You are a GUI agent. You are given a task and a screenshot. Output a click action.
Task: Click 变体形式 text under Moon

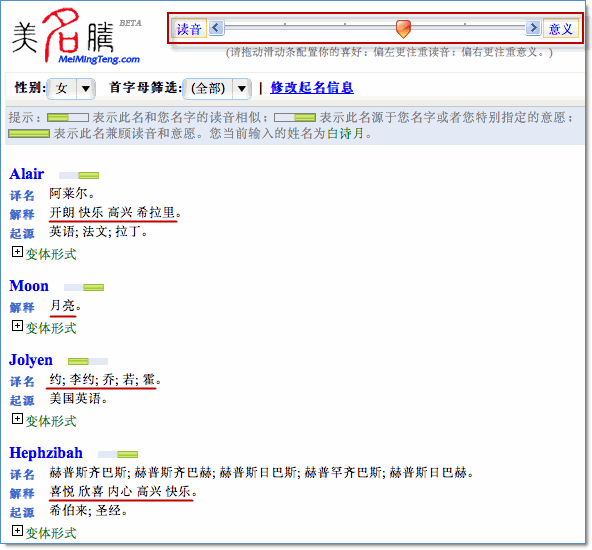coord(51,328)
